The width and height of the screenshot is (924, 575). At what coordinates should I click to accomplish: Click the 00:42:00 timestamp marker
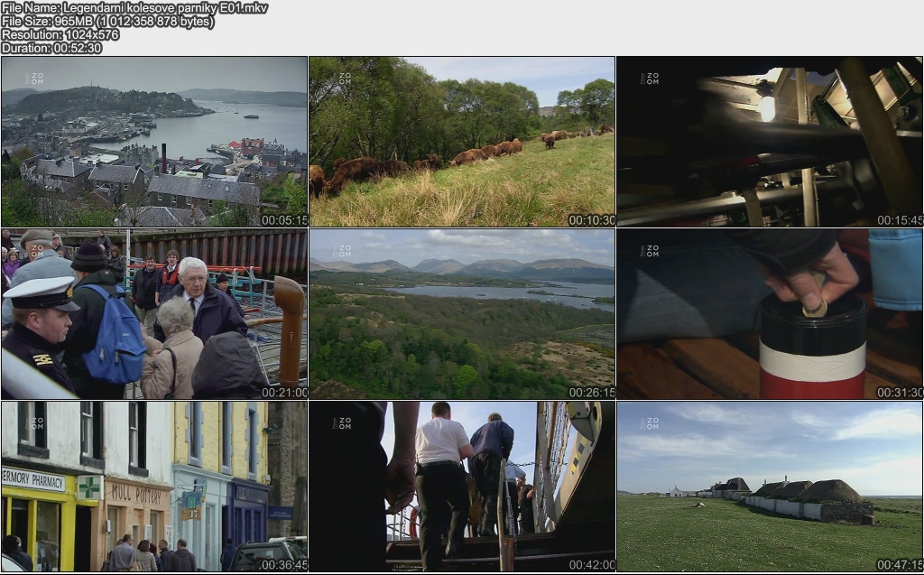click(591, 565)
